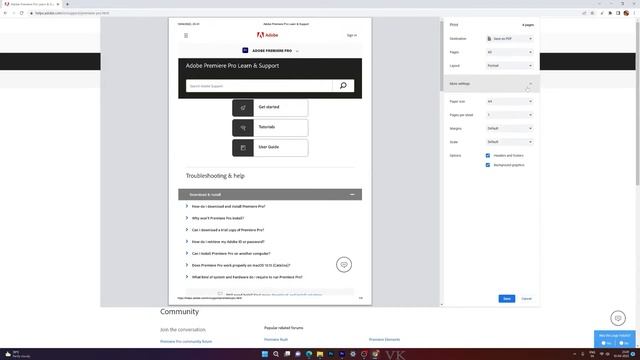Click the chat icon on the background page
Viewport: 640px width, 360px height.
(x=618, y=318)
